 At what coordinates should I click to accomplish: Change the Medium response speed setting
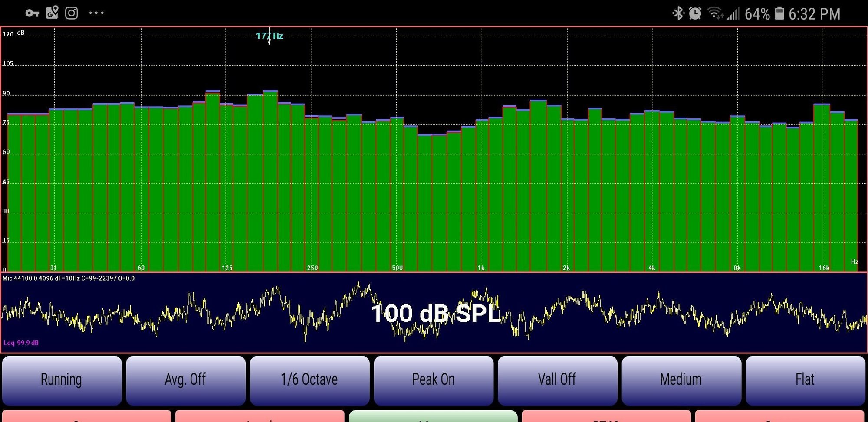(681, 380)
